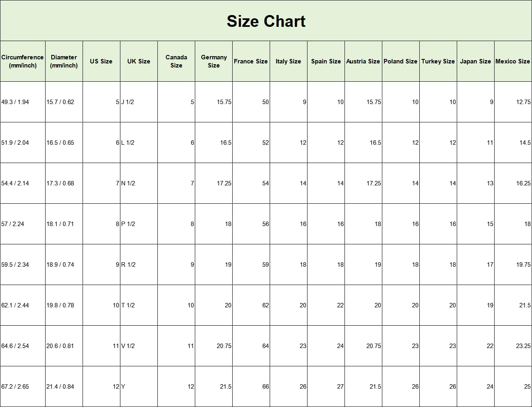The image size is (532, 407).
Task: Select the 'Canada Size' header cell
Action: tap(176, 61)
